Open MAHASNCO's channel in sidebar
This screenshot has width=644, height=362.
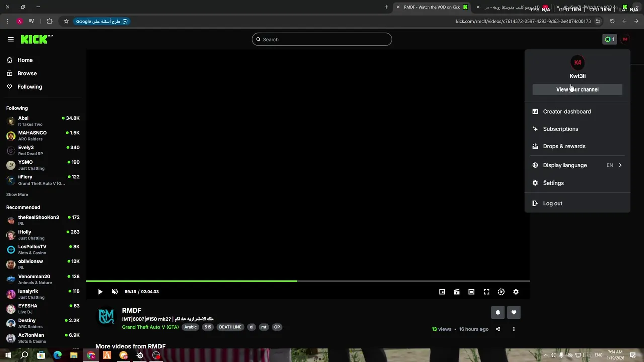coord(43,136)
